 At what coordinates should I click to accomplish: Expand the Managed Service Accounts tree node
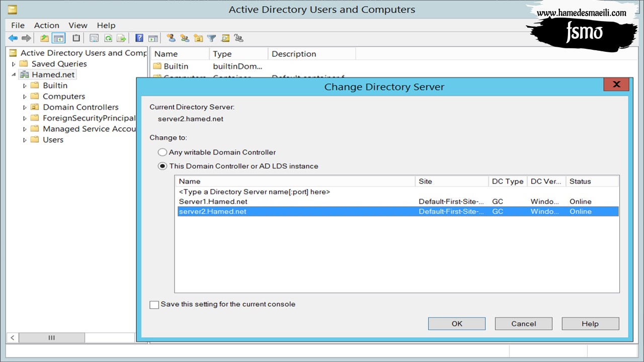25,129
